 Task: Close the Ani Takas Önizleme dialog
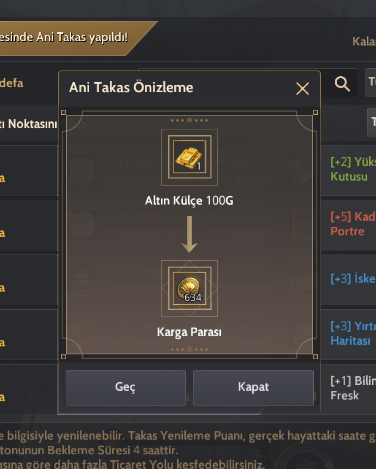[302, 89]
